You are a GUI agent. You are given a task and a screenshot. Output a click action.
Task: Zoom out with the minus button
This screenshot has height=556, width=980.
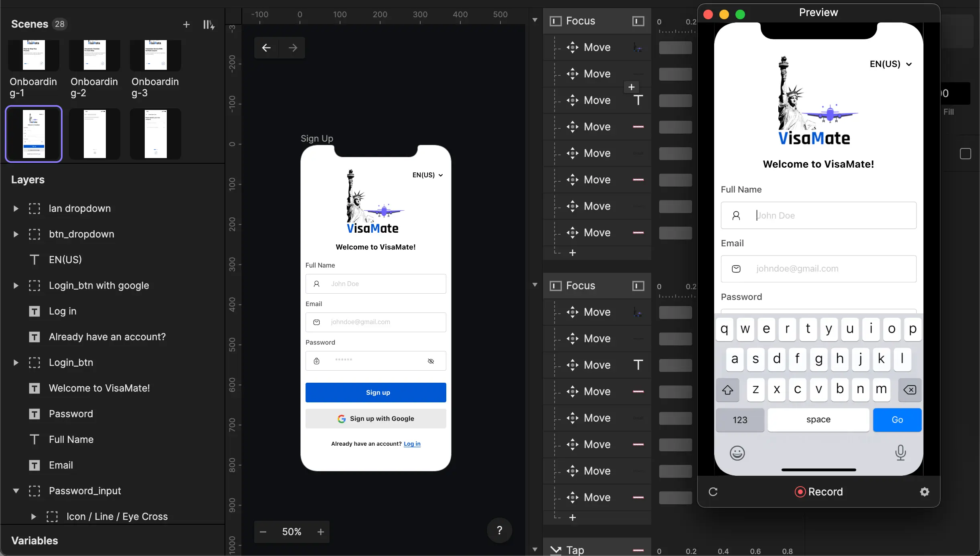[x=263, y=532]
